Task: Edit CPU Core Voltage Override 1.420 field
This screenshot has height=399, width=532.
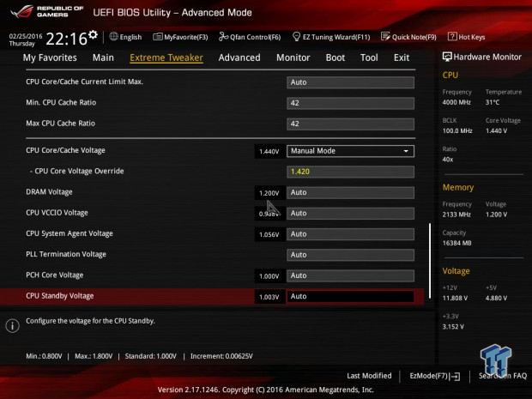Action: [x=350, y=172]
